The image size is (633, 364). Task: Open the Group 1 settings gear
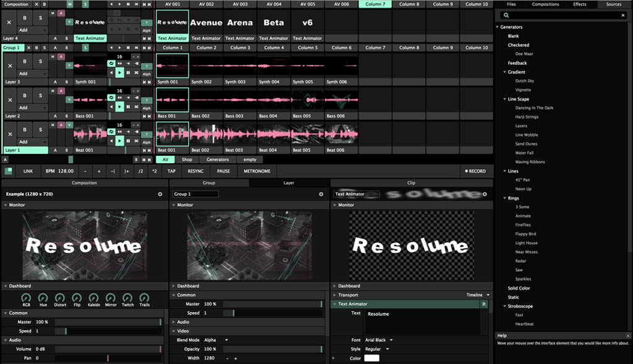point(321,194)
